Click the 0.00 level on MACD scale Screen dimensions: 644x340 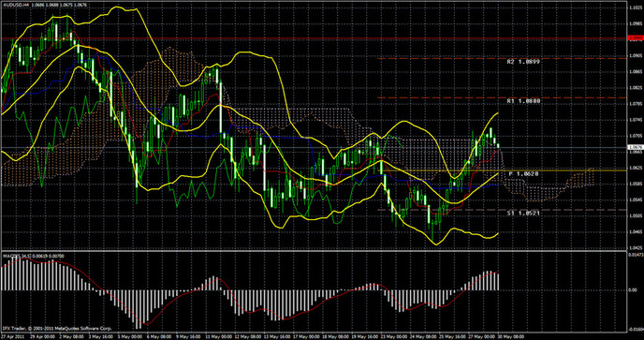(633, 290)
